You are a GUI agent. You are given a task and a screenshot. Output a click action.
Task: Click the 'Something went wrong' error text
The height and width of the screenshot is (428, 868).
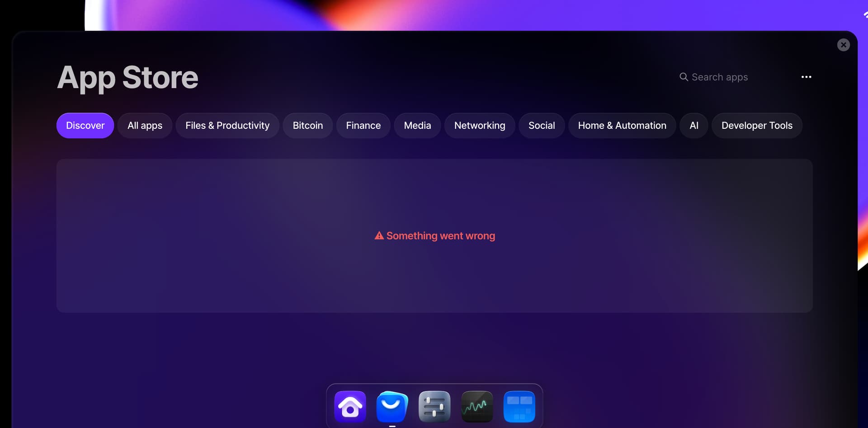(441, 236)
